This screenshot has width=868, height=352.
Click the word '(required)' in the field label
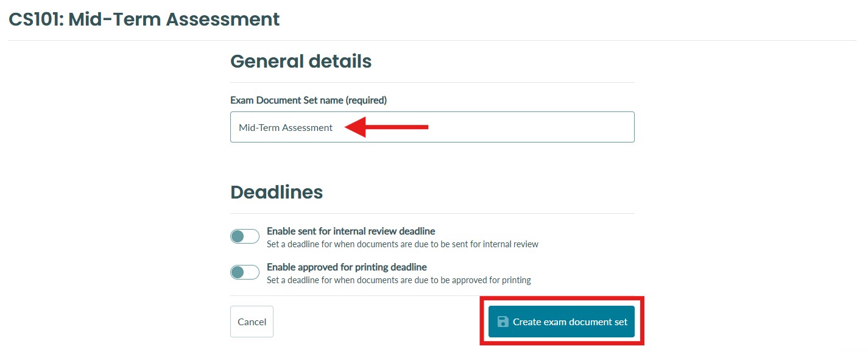click(x=366, y=100)
